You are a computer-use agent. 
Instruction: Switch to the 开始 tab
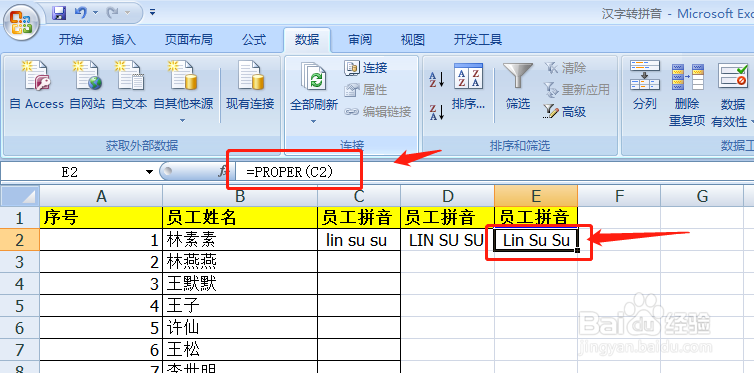[71, 39]
